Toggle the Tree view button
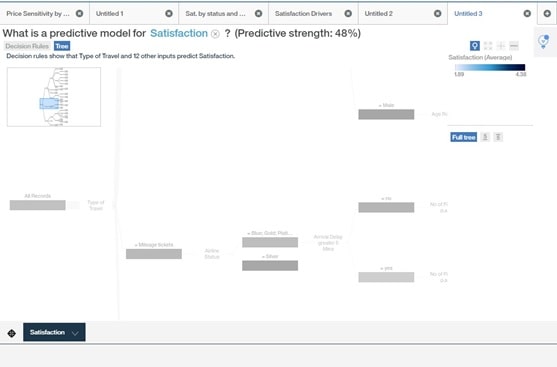Image resolution: width=557 pixels, height=367 pixels. (x=62, y=46)
